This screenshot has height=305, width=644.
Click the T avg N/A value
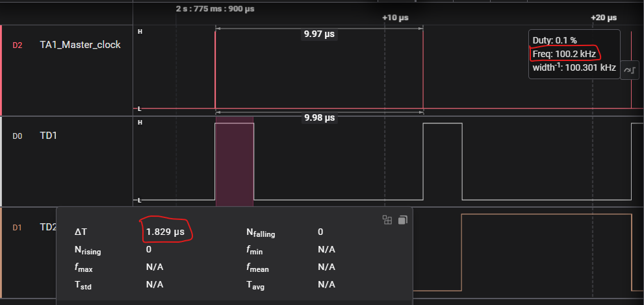326,284
